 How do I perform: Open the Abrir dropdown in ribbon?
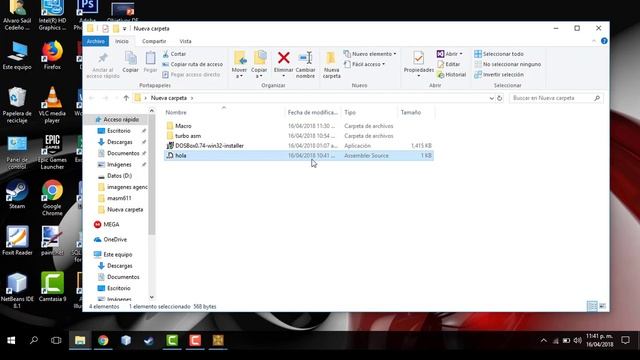coord(461,54)
